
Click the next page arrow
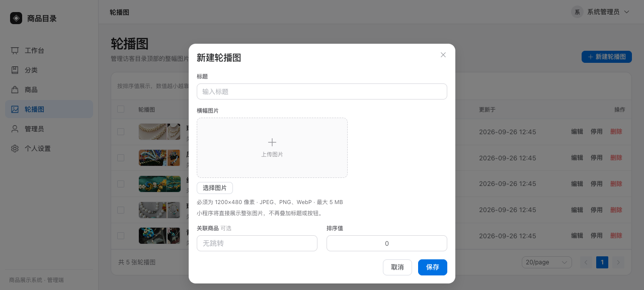pos(619,262)
